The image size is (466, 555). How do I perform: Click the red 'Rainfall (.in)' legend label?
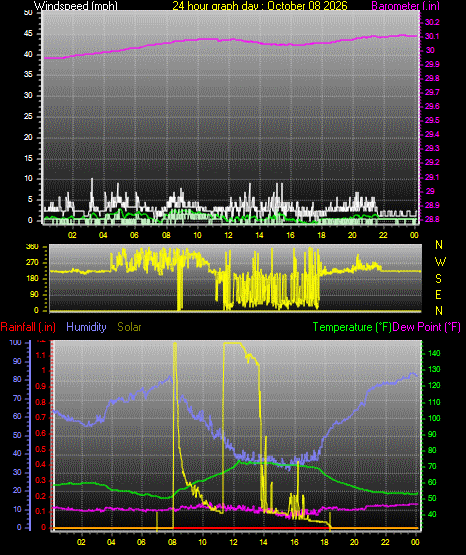pyautogui.click(x=28, y=327)
